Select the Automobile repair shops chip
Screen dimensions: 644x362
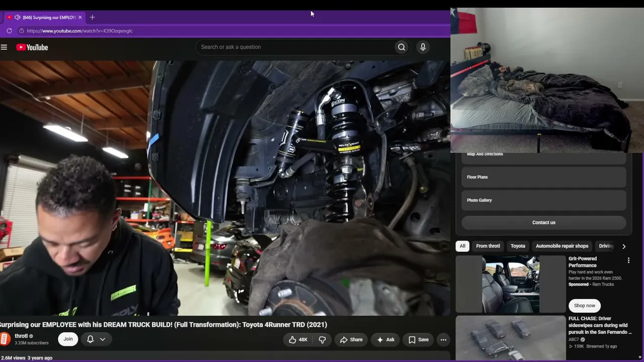coord(562,246)
